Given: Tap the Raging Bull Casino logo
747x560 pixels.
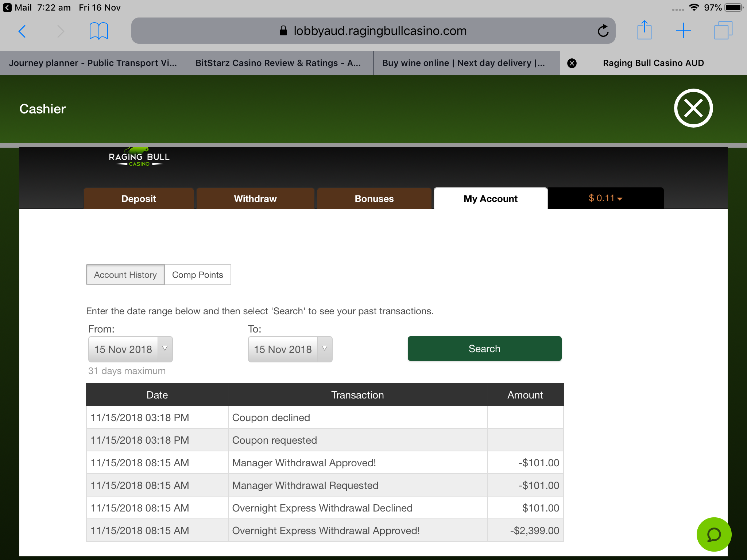Looking at the screenshot, I should [x=139, y=157].
